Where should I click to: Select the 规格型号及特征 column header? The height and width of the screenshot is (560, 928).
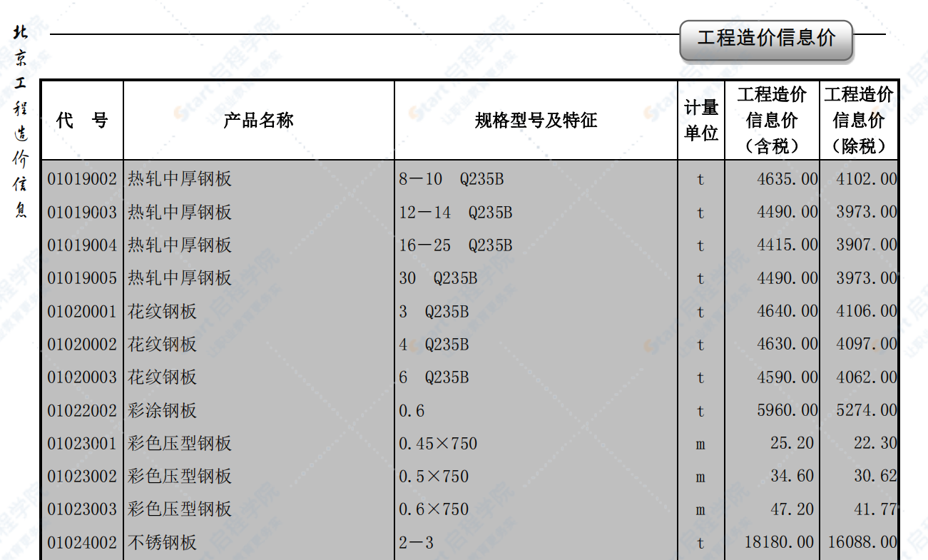[x=536, y=120]
